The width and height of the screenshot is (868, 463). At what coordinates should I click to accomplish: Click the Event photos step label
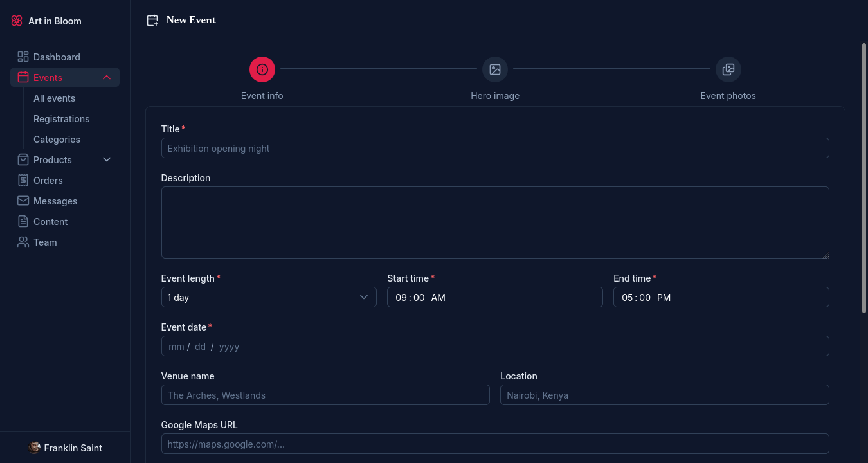click(x=728, y=95)
